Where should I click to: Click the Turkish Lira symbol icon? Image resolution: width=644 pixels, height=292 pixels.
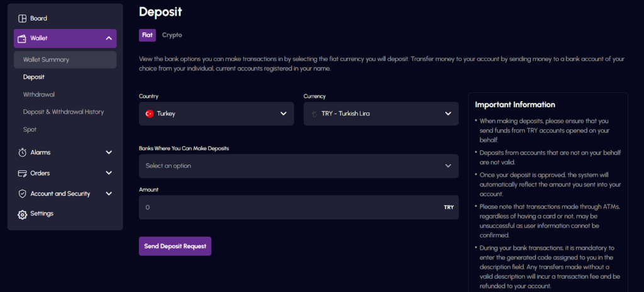click(x=314, y=114)
